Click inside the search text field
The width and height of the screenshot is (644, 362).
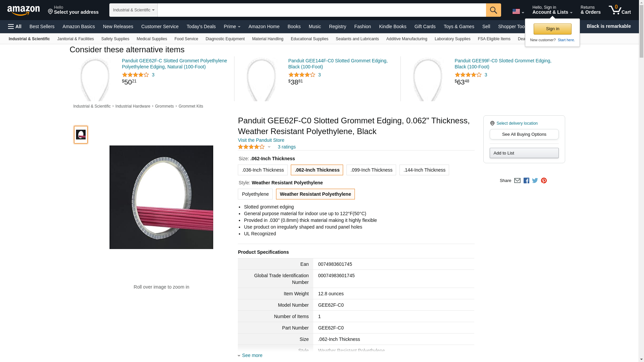[x=321, y=10]
